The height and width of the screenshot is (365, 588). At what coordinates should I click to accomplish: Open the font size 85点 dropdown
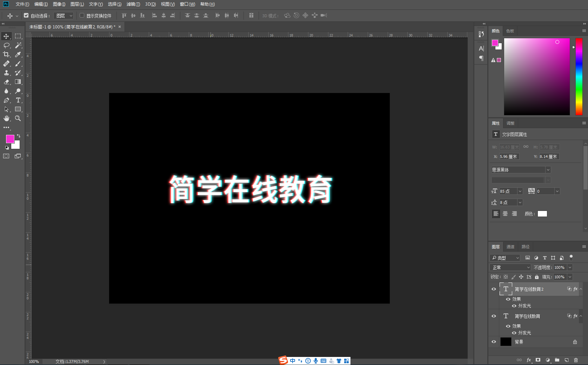point(520,191)
